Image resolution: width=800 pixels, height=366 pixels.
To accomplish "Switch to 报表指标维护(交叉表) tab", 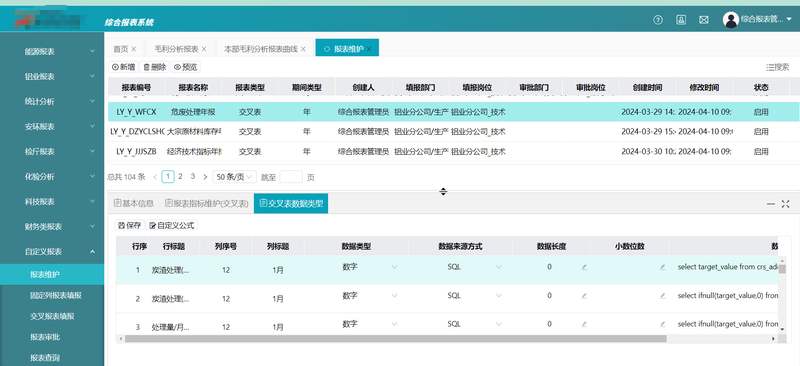I will tap(207, 203).
